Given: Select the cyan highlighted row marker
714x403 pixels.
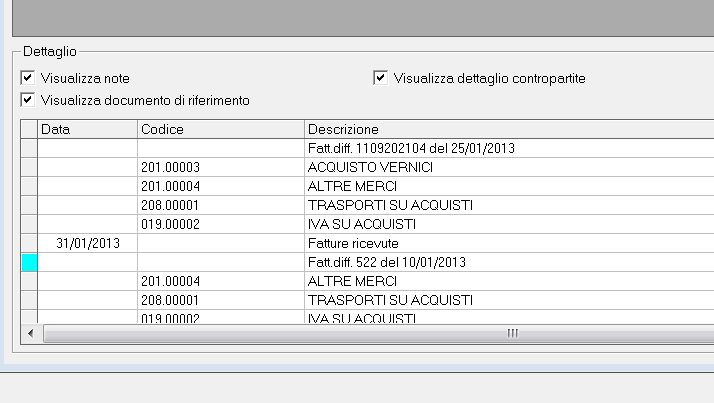Looking at the screenshot, I should pos(29,263).
